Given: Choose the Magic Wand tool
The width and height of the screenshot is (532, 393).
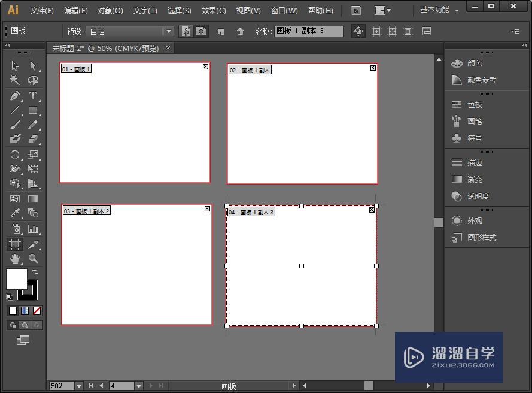Looking at the screenshot, I should 15,80.
